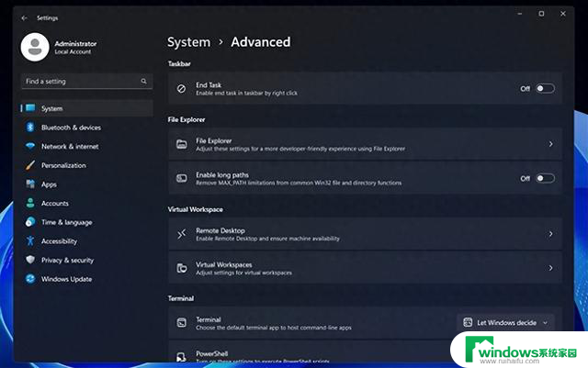Image resolution: width=588 pixels, height=368 pixels.
Task: Open the Let Windows decide dropdown
Action: tap(505, 323)
